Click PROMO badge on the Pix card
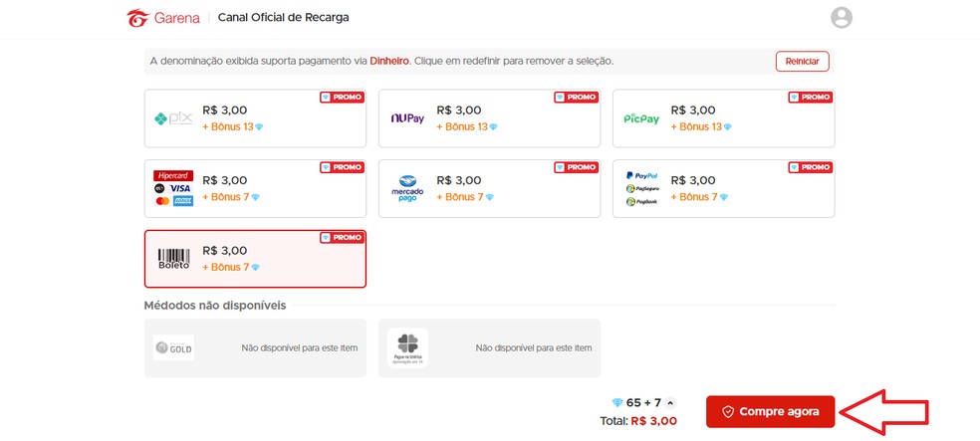This screenshot has height=441, width=980. [x=342, y=98]
